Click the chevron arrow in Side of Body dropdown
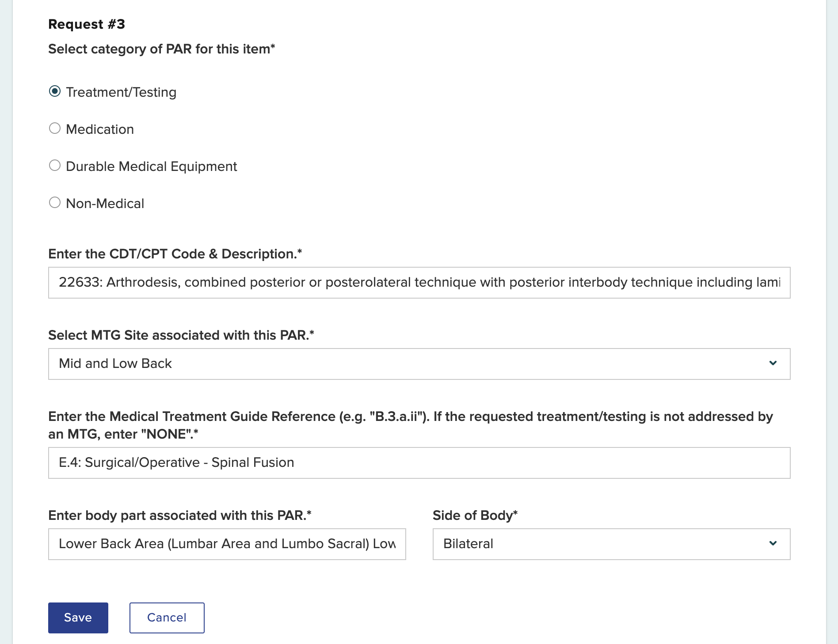838x644 pixels. pyautogui.click(x=773, y=544)
